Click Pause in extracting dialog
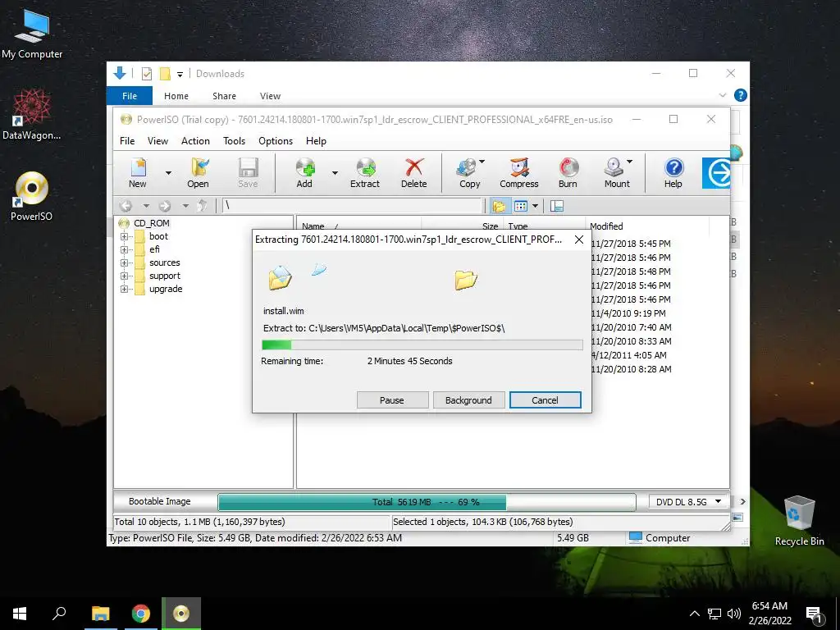This screenshot has width=840, height=630. (392, 400)
